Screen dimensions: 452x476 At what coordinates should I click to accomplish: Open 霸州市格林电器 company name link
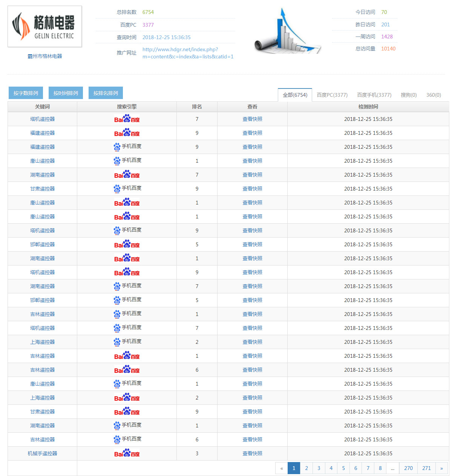pyautogui.click(x=44, y=56)
